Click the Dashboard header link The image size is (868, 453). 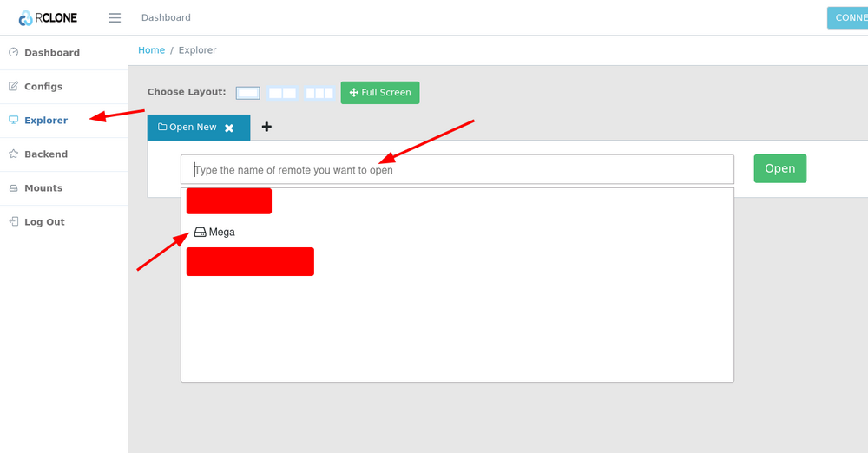(x=166, y=17)
